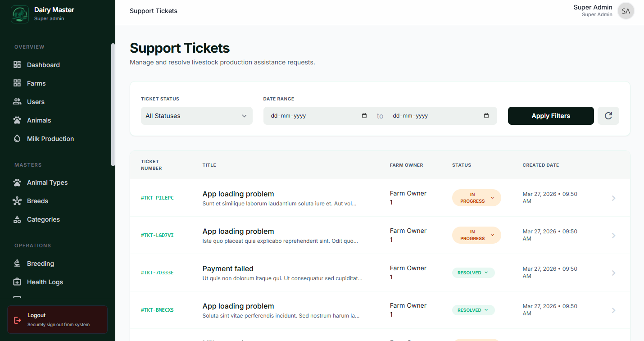
Task: Click the Apply Filters button
Action: pos(550,116)
